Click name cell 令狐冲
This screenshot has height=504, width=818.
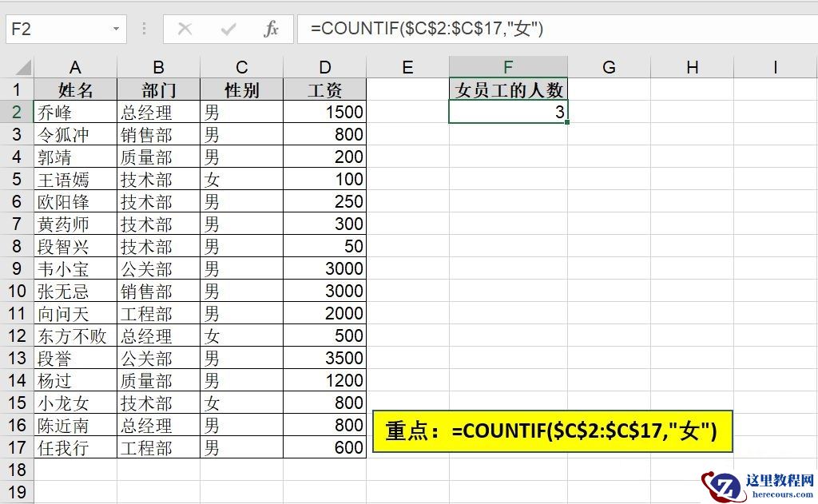point(75,134)
